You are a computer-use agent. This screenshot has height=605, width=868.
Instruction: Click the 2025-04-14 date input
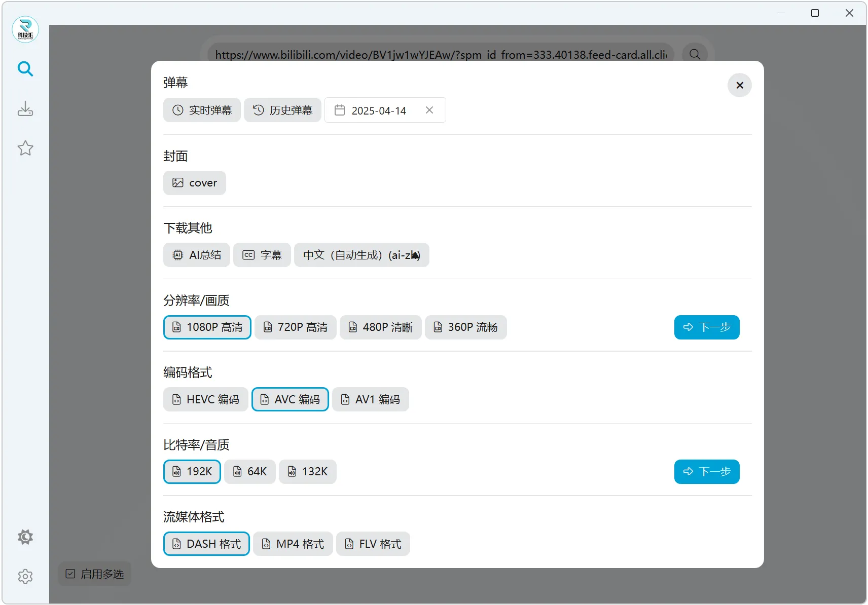tap(385, 110)
